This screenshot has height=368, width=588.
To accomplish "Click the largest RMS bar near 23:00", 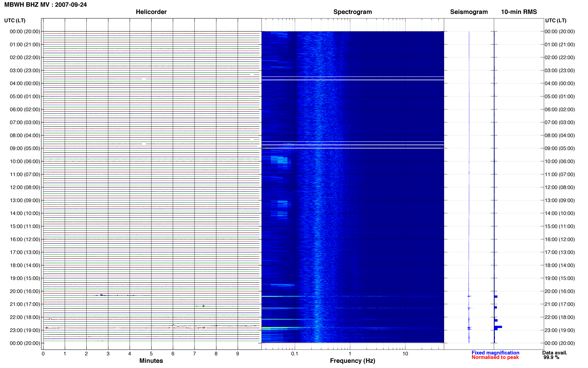I will tap(498, 327).
